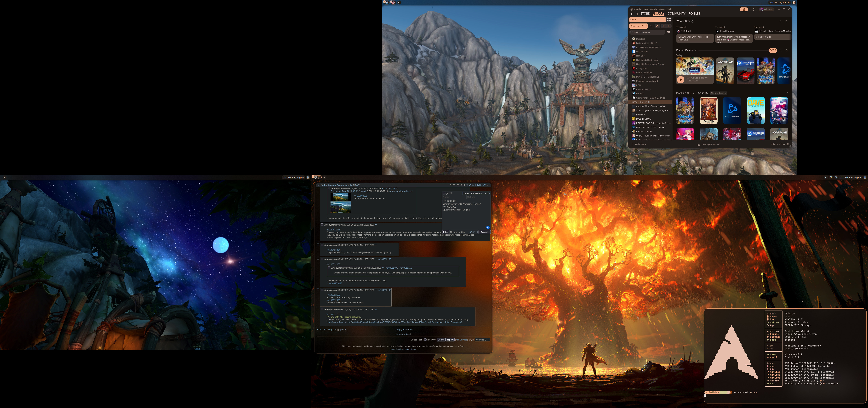Collapse the INSTALLED category in game list
The image size is (868, 408).
(x=630, y=102)
